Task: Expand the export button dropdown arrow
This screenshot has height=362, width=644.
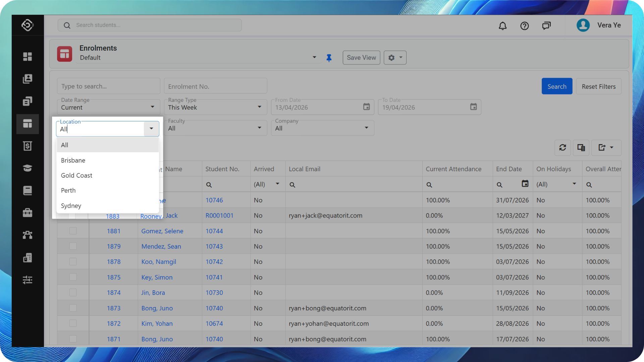Action: pos(611,147)
